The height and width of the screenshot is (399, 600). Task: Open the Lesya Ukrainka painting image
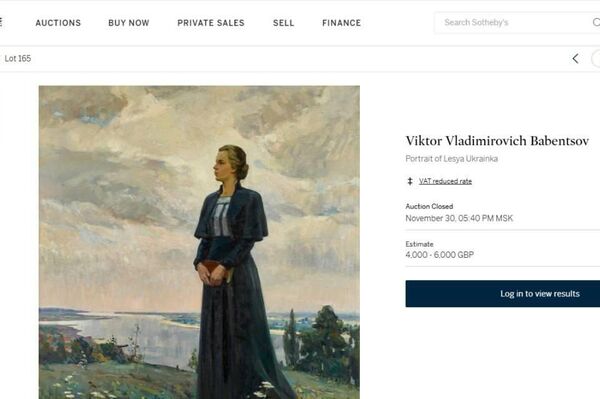(x=199, y=242)
